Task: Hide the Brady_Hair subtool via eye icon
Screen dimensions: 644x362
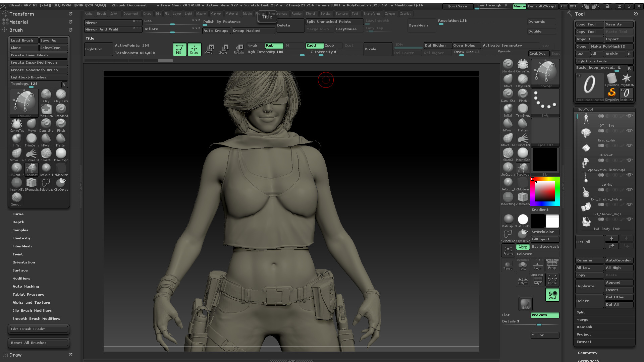Action: click(x=629, y=131)
